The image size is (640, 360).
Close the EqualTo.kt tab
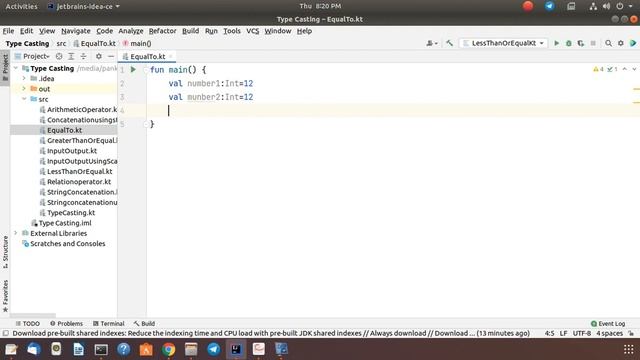click(x=171, y=56)
